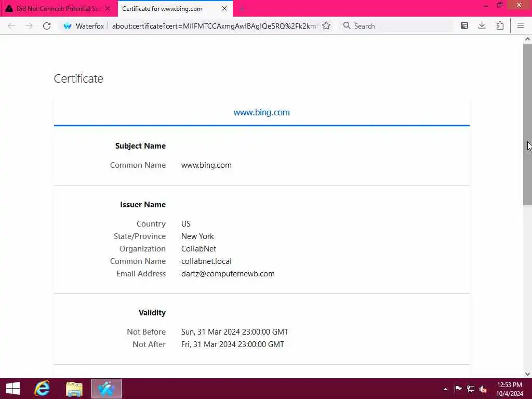
Task: Open the taskbar clock and date
Action: coord(510,389)
